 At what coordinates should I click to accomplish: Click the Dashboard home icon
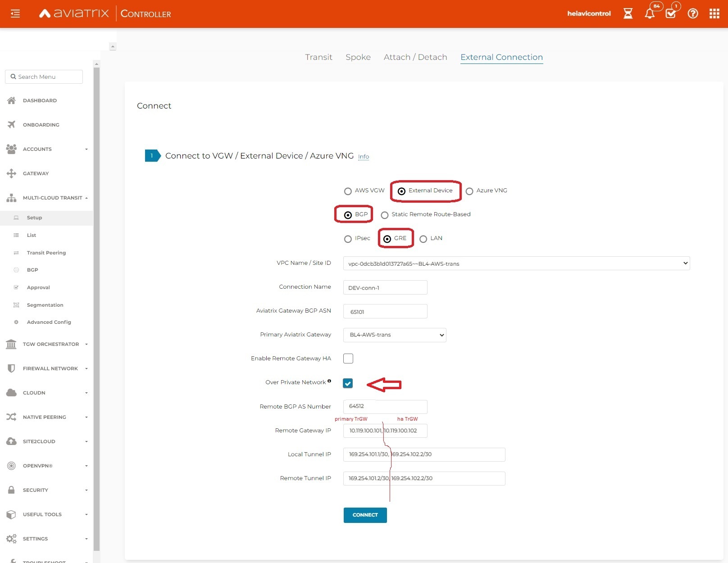pyautogui.click(x=12, y=100)
